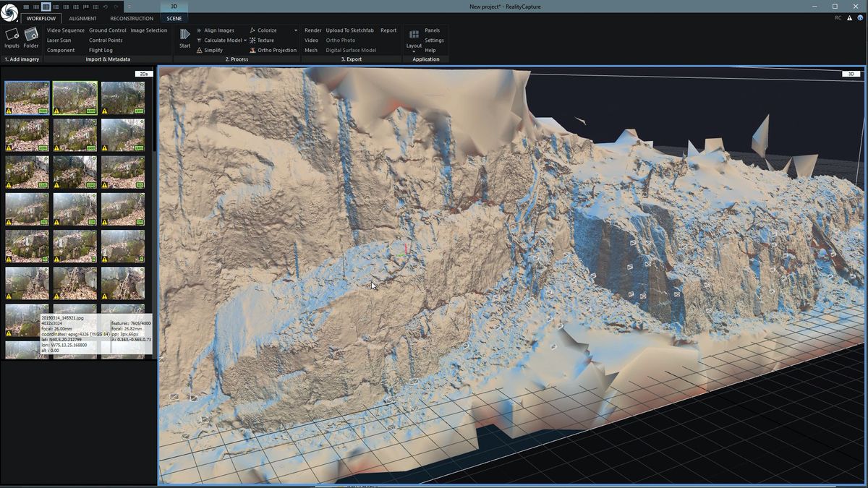Select the Inputs tool for adding imagery
This screenshot has height=488, width=868.
(x=11, y=35)
